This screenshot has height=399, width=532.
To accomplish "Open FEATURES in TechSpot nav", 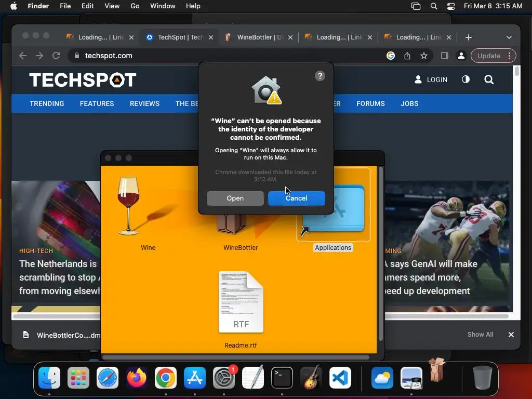I will 97,103.
